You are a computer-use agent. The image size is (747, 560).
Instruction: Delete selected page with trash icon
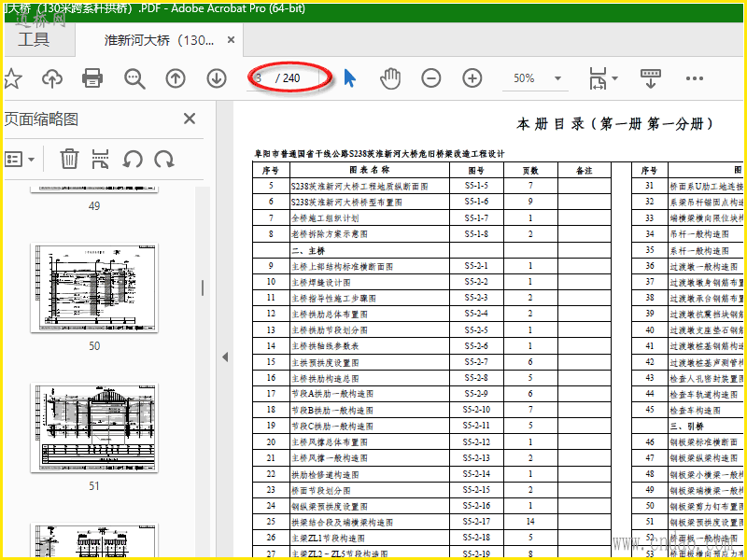click(x=69, y=159)
